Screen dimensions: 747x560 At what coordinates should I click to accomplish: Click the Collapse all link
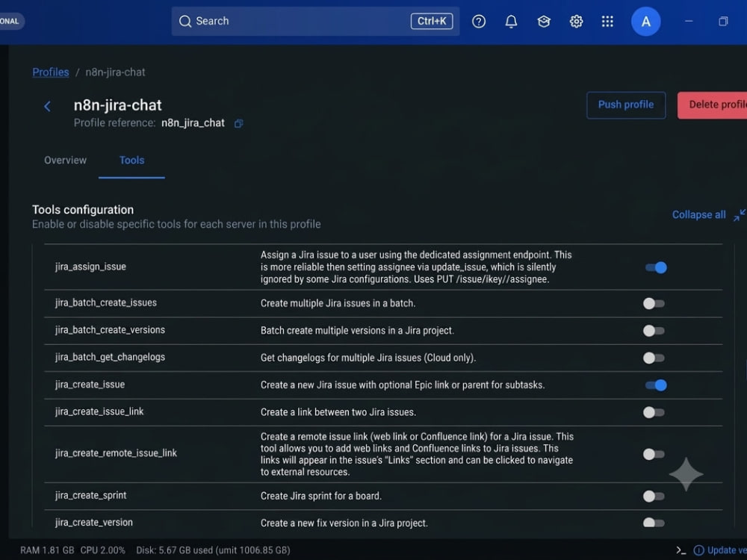click(699, 215)
